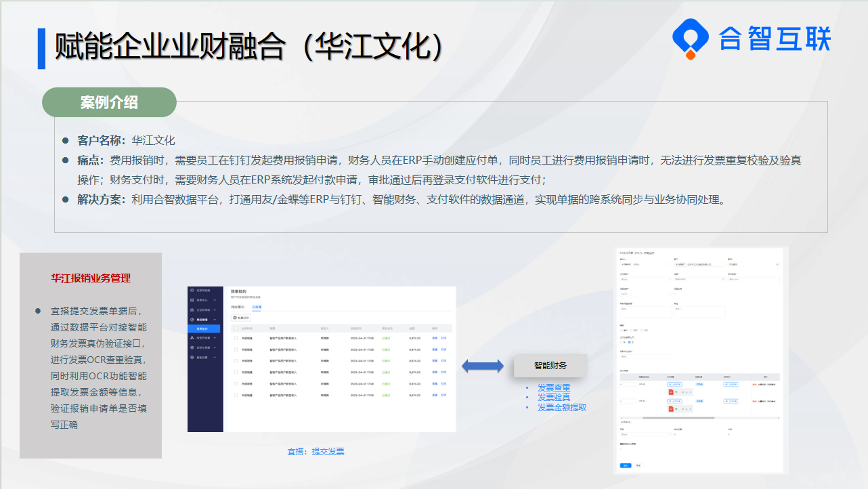Image resolution: width=868 pixels, height=489 pixels.
Task: Click the 案例介绍 green badge
Action: (x=109, y=102)
